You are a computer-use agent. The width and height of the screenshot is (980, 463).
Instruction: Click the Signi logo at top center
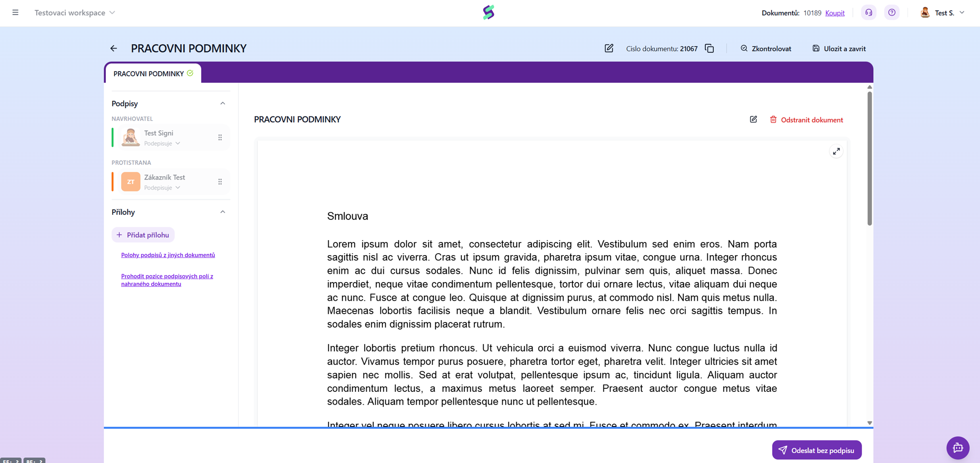point(489,13)
